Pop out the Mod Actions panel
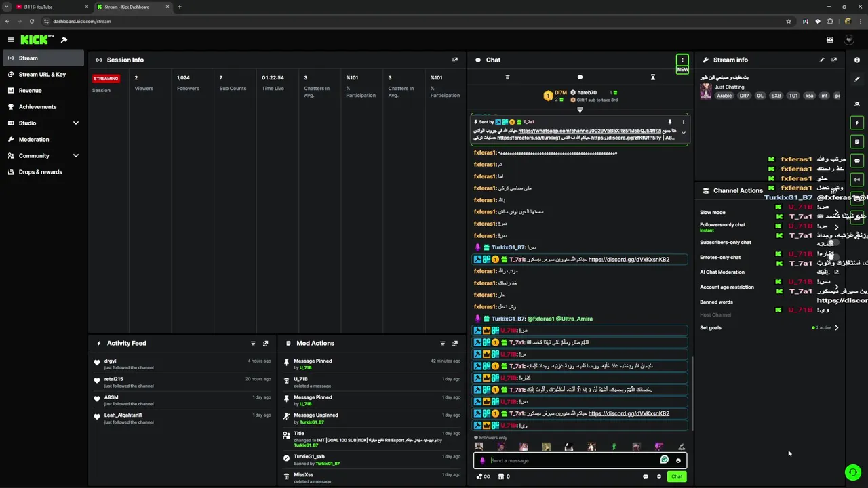The width and height of the screenshot is (868, 488). point(455,343)
